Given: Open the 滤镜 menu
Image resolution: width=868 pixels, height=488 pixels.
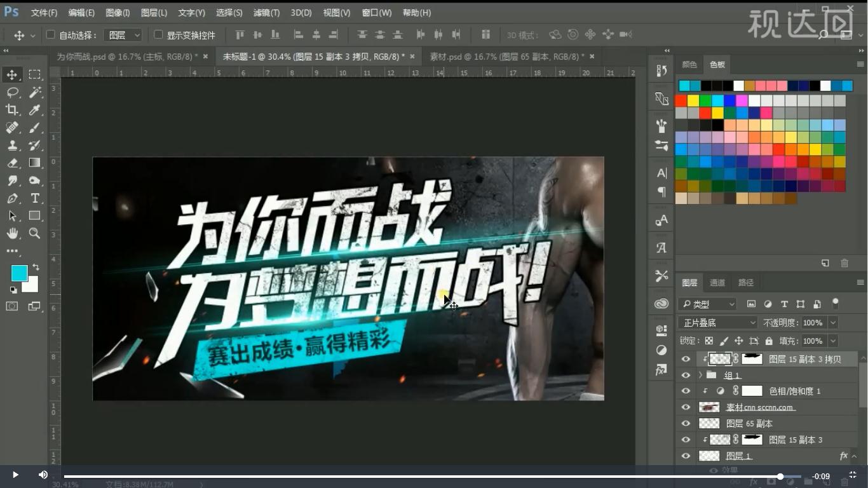Looking at the screenshot, I should pos(266,12).
